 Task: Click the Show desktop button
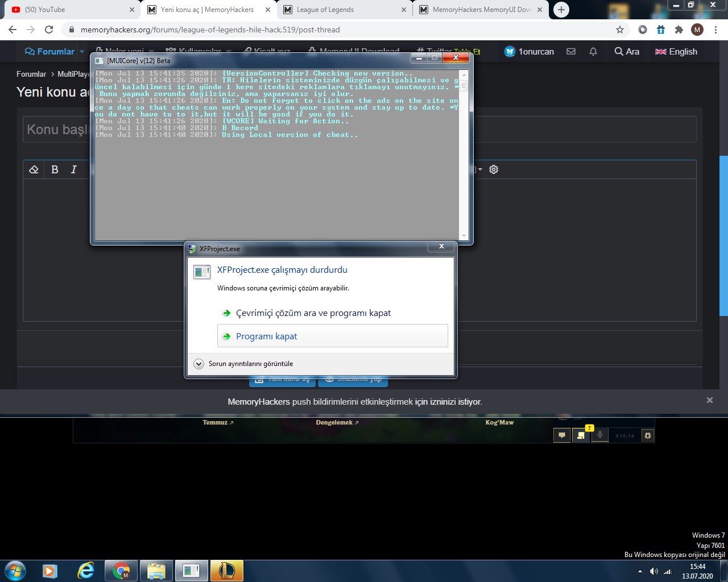pos(723,571)
